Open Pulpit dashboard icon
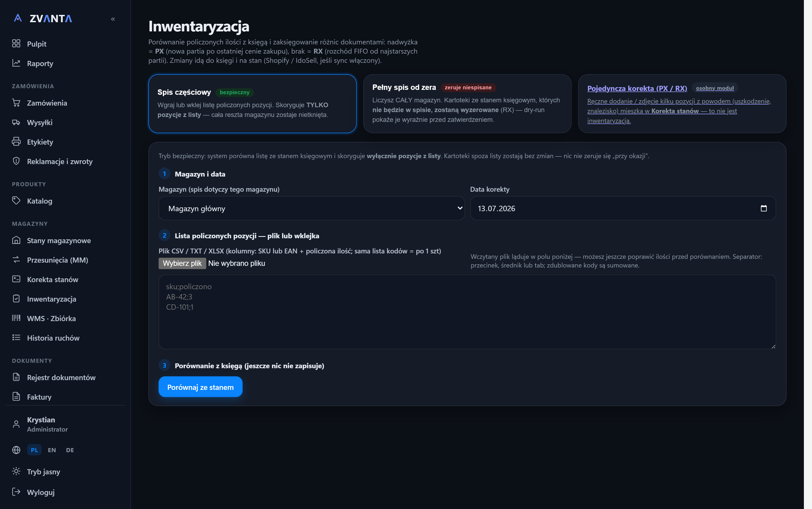 (x=16, y=43)
